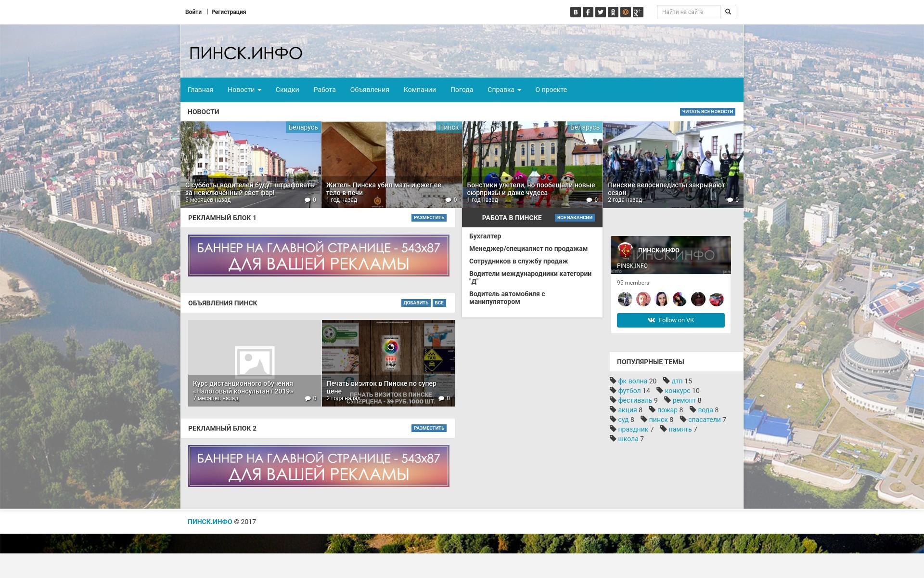Viewport: 924px width, 578px height.
Task: Open the Twitter social icon
Action: 600,12
